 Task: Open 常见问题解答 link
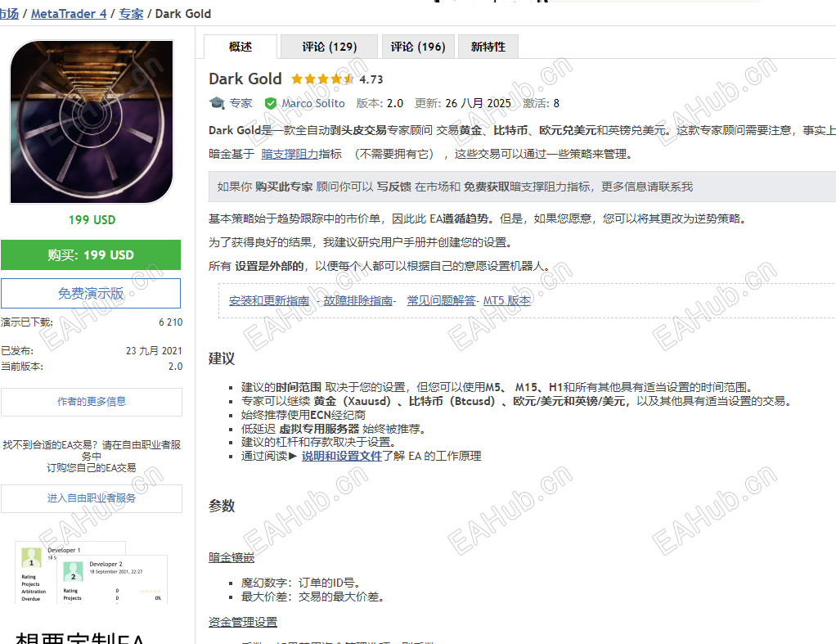(x=441, y=301)
